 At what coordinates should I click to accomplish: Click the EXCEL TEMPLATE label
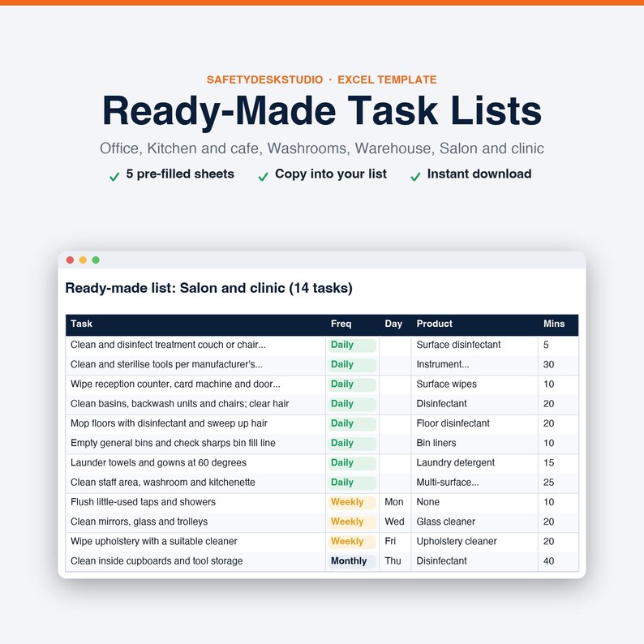(x=387, y=79)
